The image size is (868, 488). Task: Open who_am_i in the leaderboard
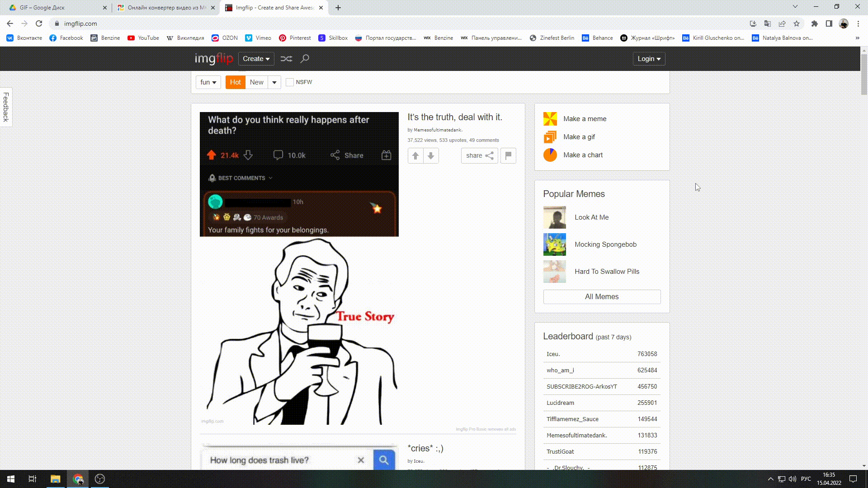tap(560, 371)
